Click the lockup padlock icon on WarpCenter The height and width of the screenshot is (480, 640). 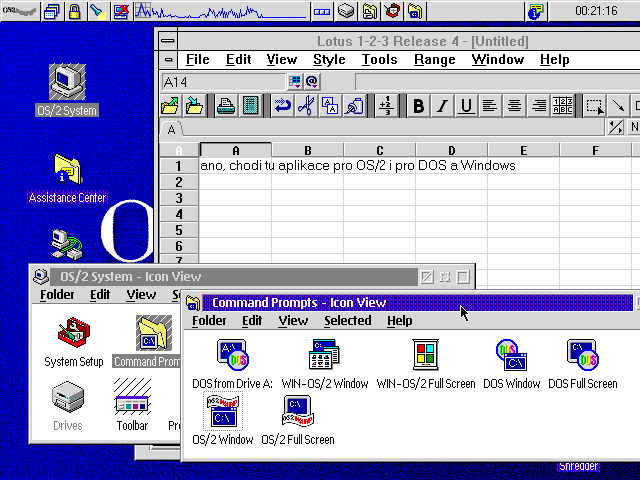point(74,11)
